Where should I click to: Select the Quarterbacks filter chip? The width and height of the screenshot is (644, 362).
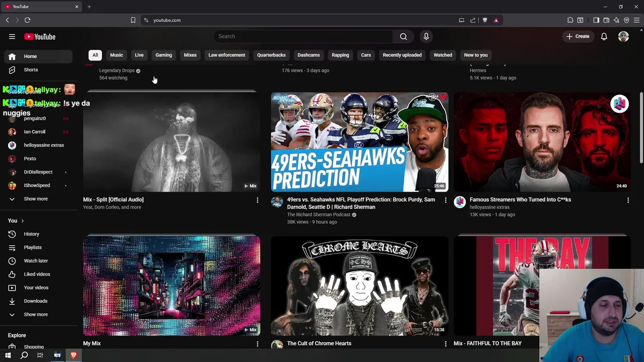271,55
